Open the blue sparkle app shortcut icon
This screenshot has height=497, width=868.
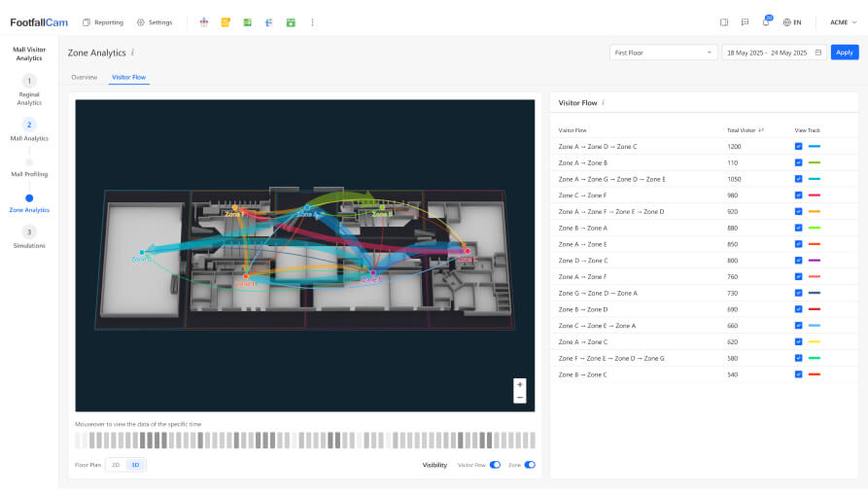(x=269, y=22)
